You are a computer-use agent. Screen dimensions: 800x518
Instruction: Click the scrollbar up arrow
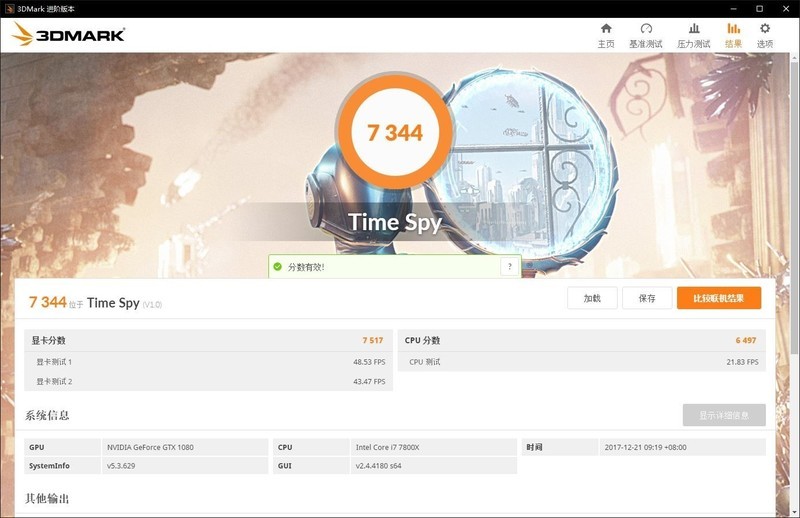pyautogui.click(x=794, y=57)
